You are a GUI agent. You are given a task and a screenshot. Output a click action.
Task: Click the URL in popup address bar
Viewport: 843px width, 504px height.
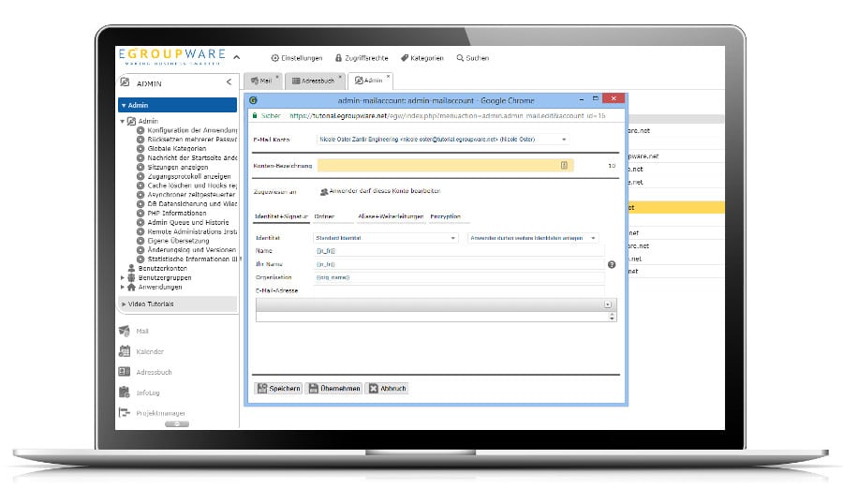point(448,115)
